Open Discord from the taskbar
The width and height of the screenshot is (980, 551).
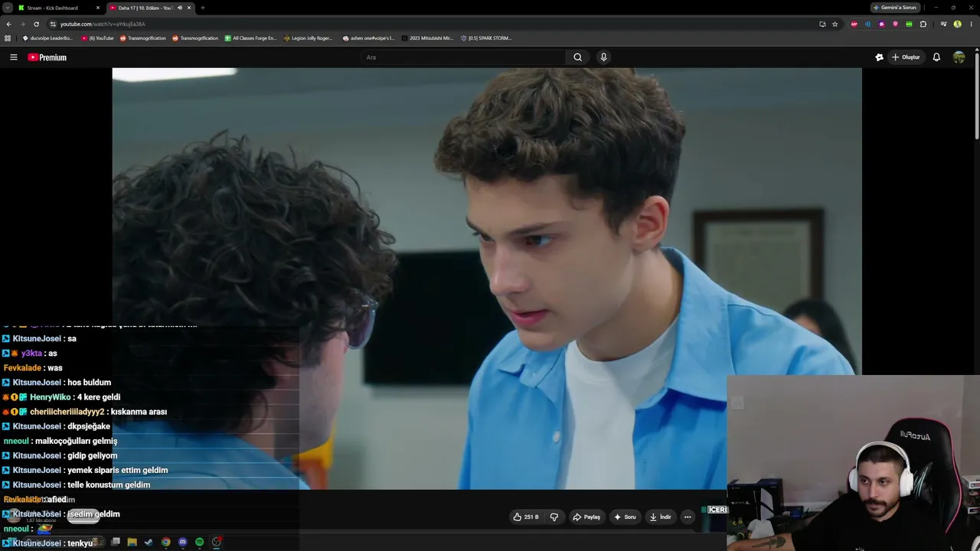point(182,542)
